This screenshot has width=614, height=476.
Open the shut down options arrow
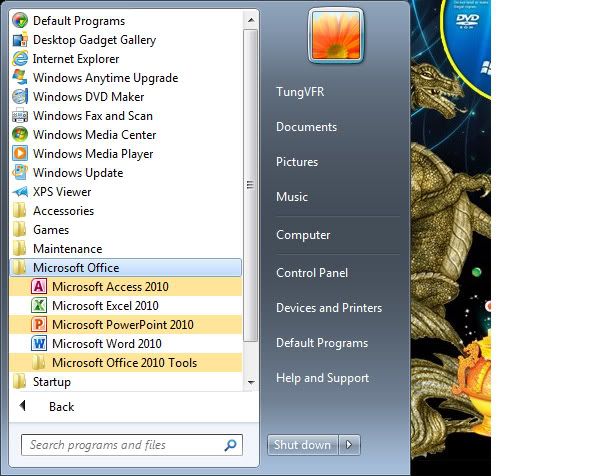(349, 445)
